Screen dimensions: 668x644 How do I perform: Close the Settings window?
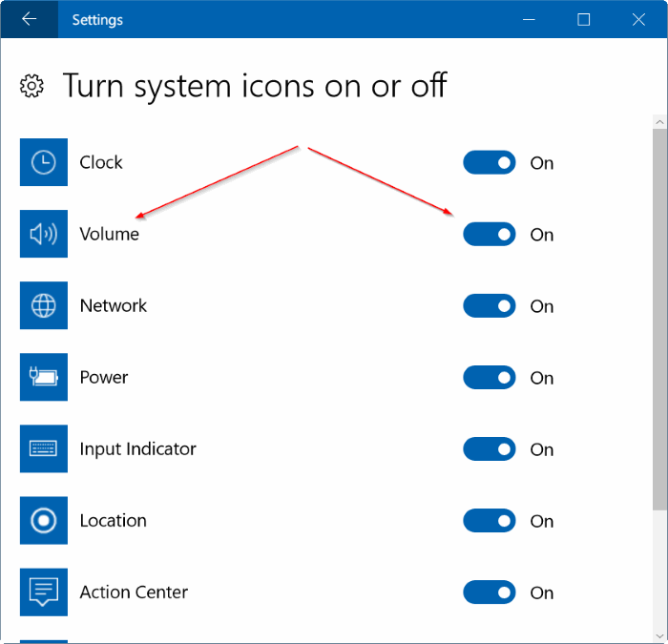tap(638, 19)
